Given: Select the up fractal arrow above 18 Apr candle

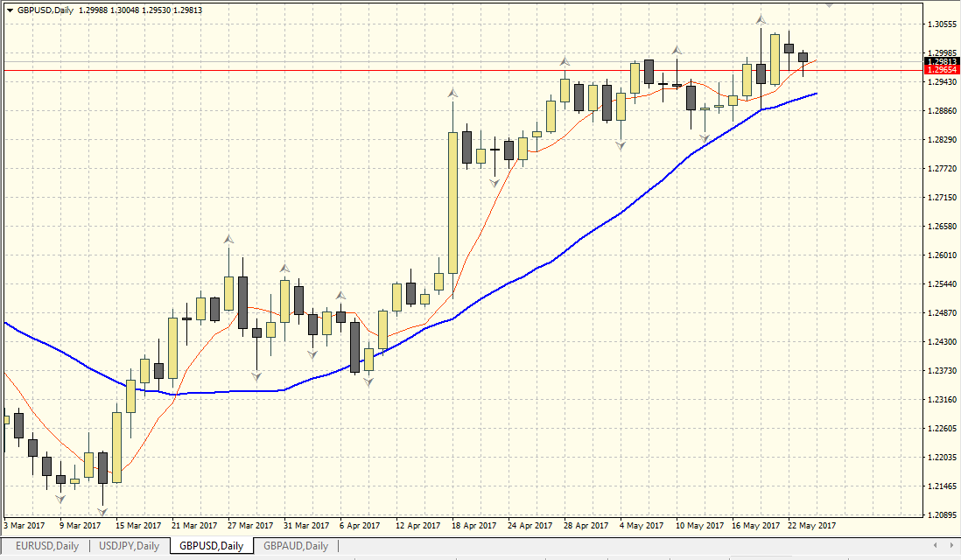Looking at the screenshot, I should 452,94.
